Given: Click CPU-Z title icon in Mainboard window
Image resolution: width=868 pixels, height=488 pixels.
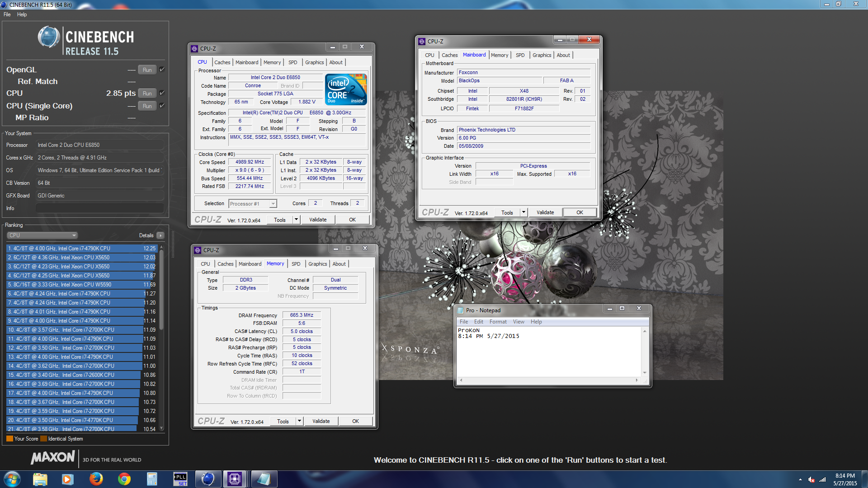Looking at the screenshot, I should click(x=422, y=41).
